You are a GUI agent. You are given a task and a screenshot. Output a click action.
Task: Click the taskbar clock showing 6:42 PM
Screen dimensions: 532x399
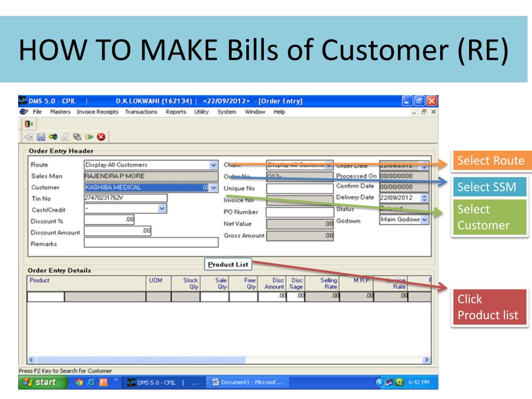pos(419,382)
